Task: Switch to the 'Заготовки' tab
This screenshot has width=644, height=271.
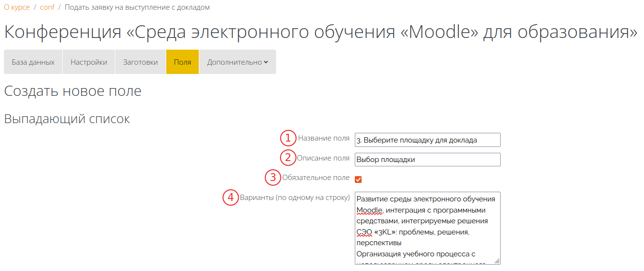Action: (x=140, y=62)
